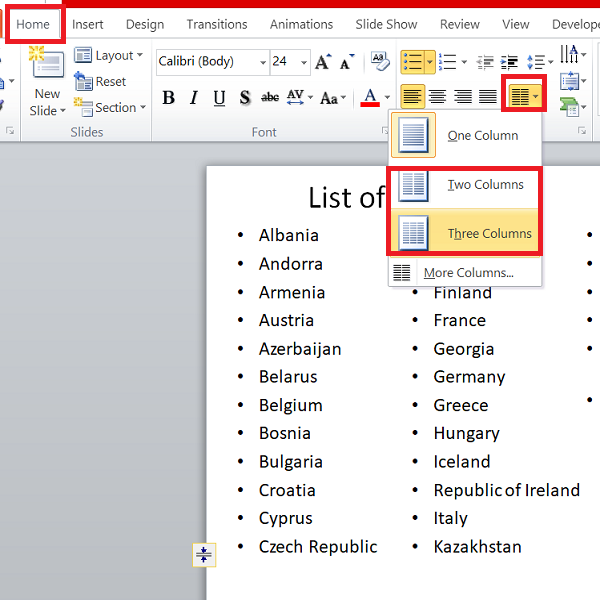Click the Germany bullet text

click(469, 378)
